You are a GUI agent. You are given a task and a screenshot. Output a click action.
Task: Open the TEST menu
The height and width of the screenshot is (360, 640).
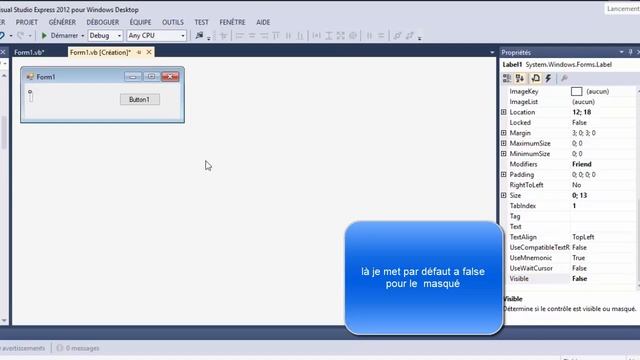pyautogui.click(x=201, y=22)
